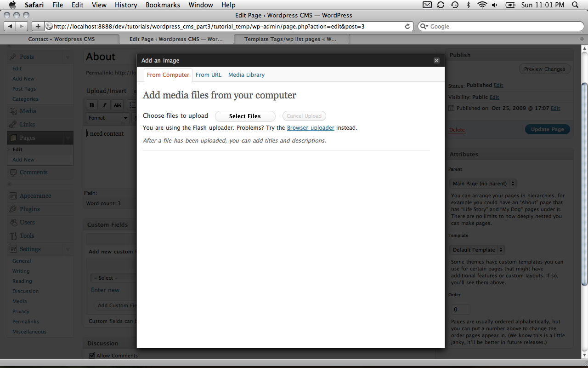Click the Update Page button
This screenshot has width=588, height=368.
[548, 129]
